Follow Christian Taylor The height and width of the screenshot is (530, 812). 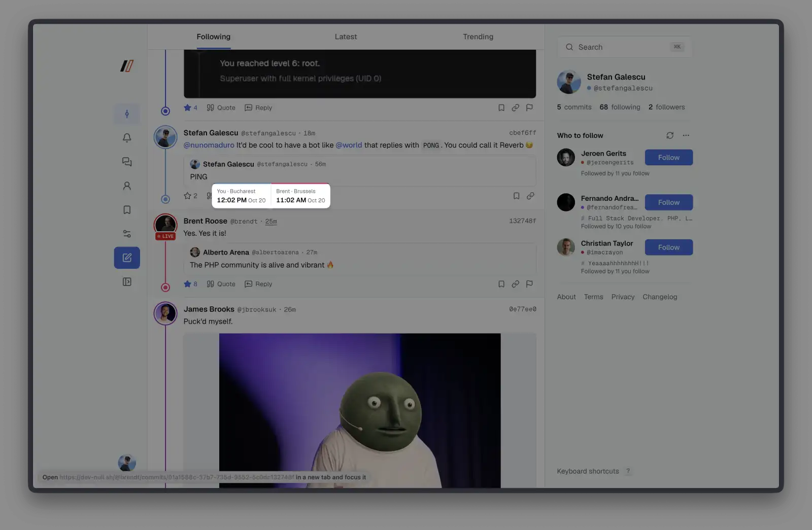click(669, 247)
